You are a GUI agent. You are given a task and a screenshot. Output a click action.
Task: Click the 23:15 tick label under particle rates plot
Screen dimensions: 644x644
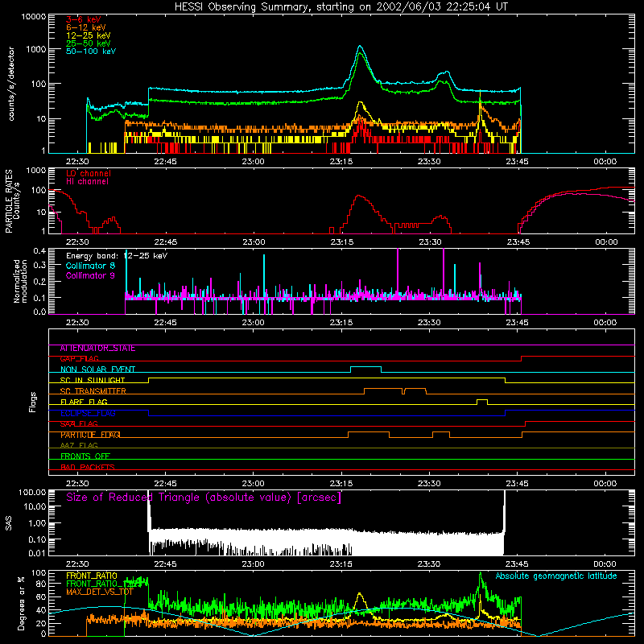coord(341,242)
